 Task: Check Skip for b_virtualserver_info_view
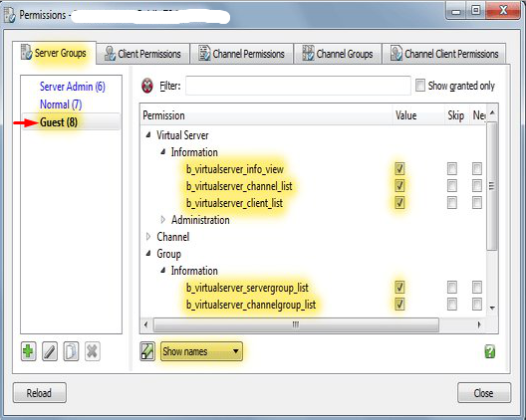click(452, 168)
